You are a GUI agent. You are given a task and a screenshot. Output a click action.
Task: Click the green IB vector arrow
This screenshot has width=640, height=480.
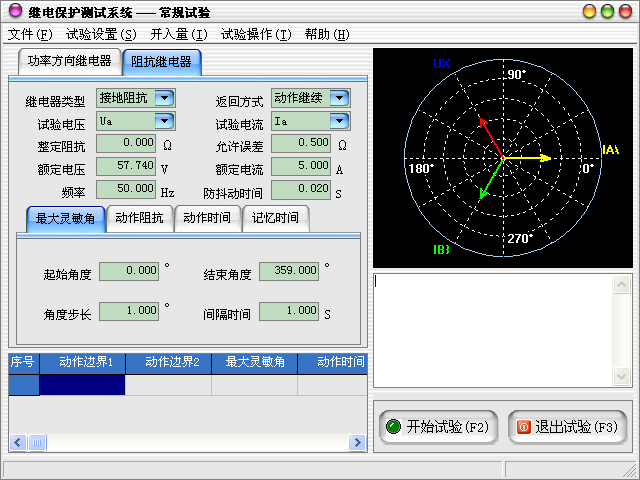pos(491,179)
